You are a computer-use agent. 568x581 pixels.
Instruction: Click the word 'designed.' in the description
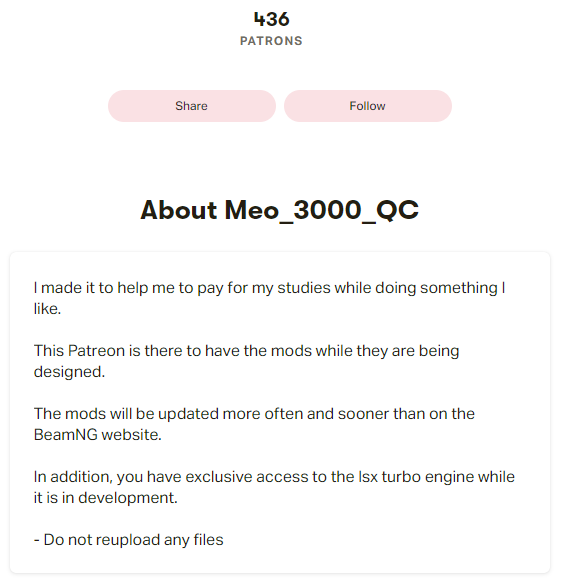69,372
